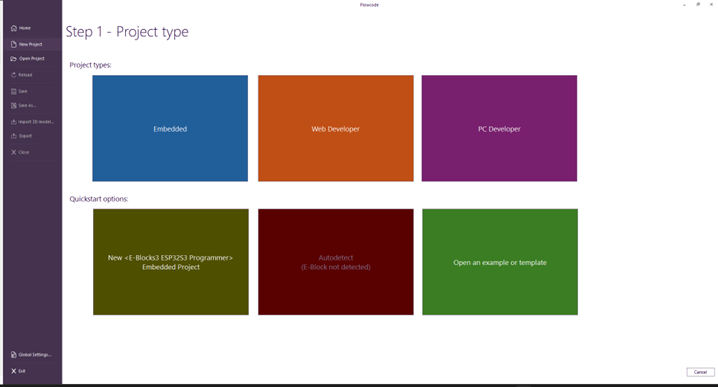This screenshot has width=718, height=387.
Task: Select the Save menu entry
Action: [32, 91]
